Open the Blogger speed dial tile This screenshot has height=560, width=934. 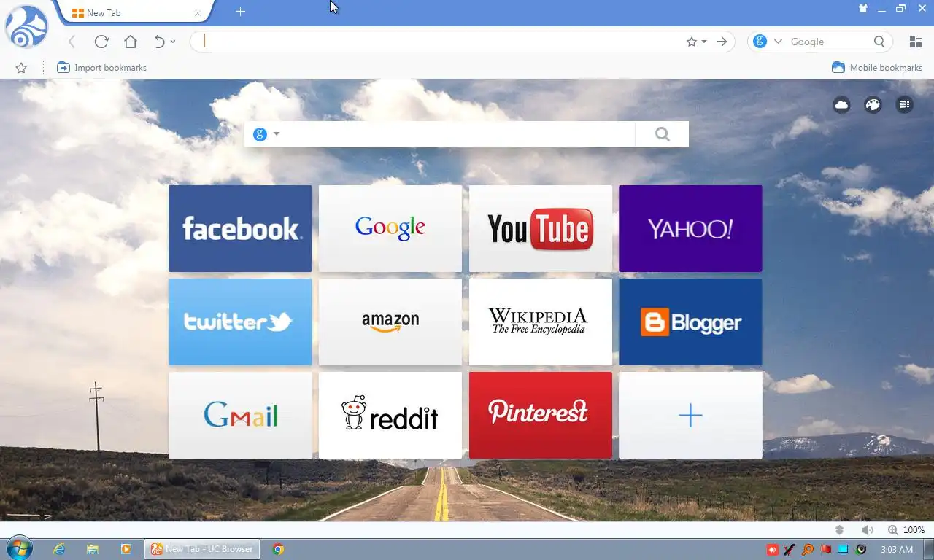pos(690,322)
